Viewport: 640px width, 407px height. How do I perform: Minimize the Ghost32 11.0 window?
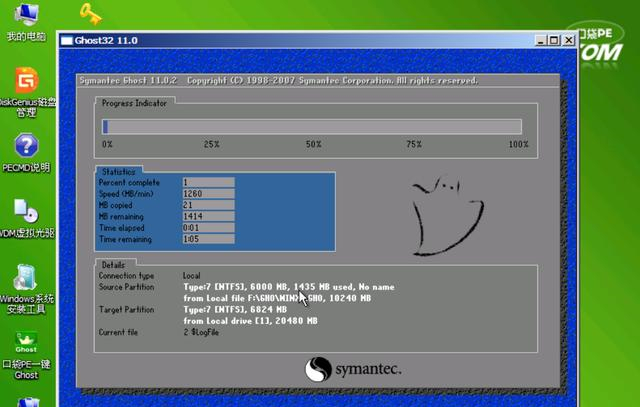pos(540,40)
